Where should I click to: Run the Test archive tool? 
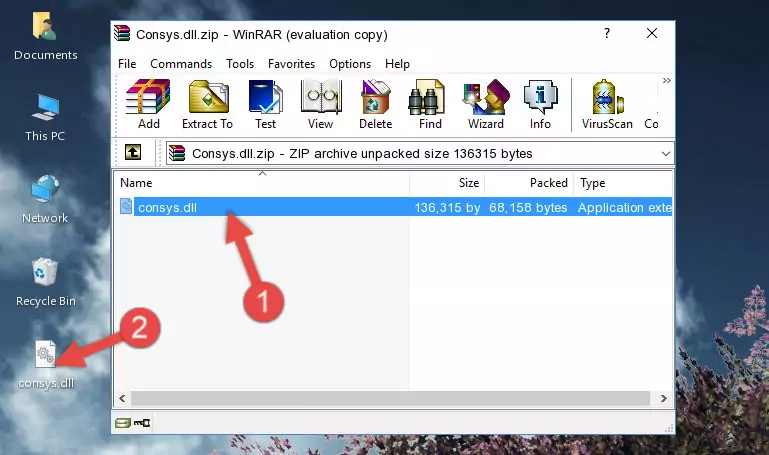coord(265,104)
